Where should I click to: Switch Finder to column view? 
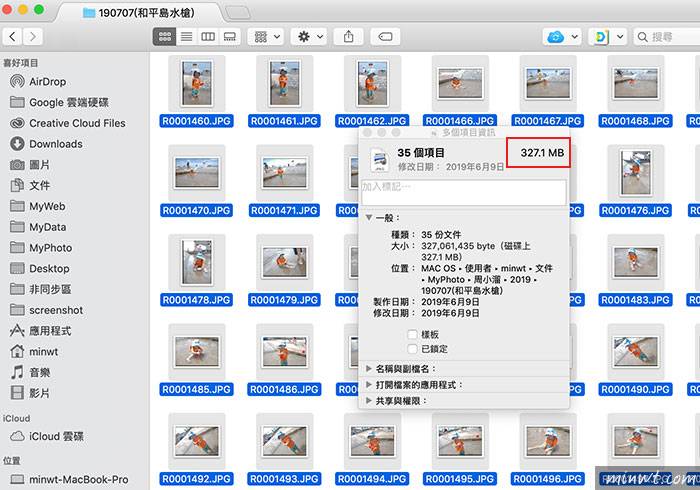coord(208,36)
